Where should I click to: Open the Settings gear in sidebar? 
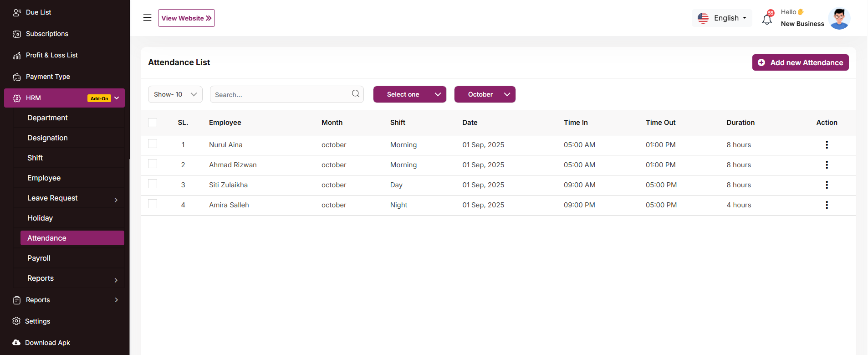click(x=16, y=321)
